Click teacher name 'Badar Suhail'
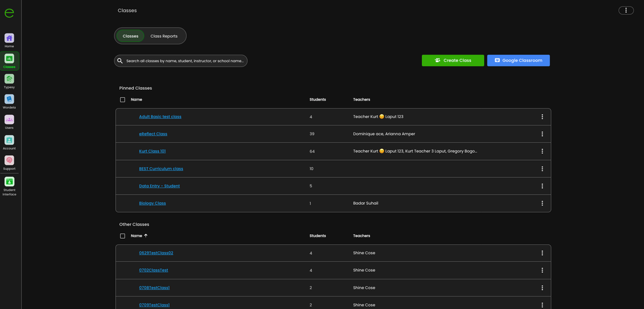The width and height of the screenshot is (644, 309). [365, 203]
